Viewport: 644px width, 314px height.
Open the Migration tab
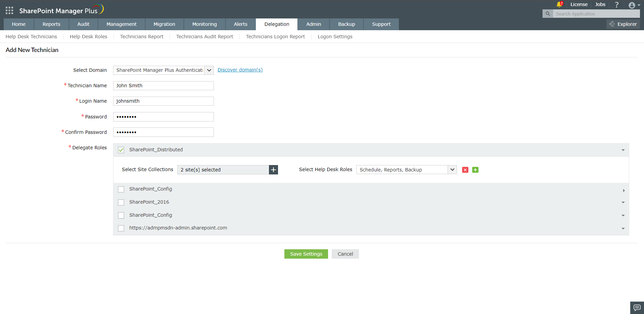tap(165, 24)
